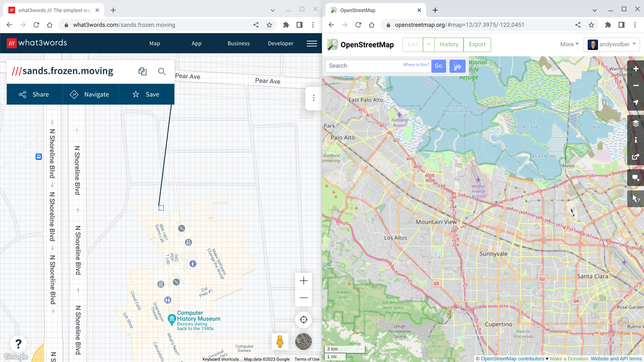Select the Street View Pegman on what3words map
This screenshot has width=644, height=362.
(280, 341)
